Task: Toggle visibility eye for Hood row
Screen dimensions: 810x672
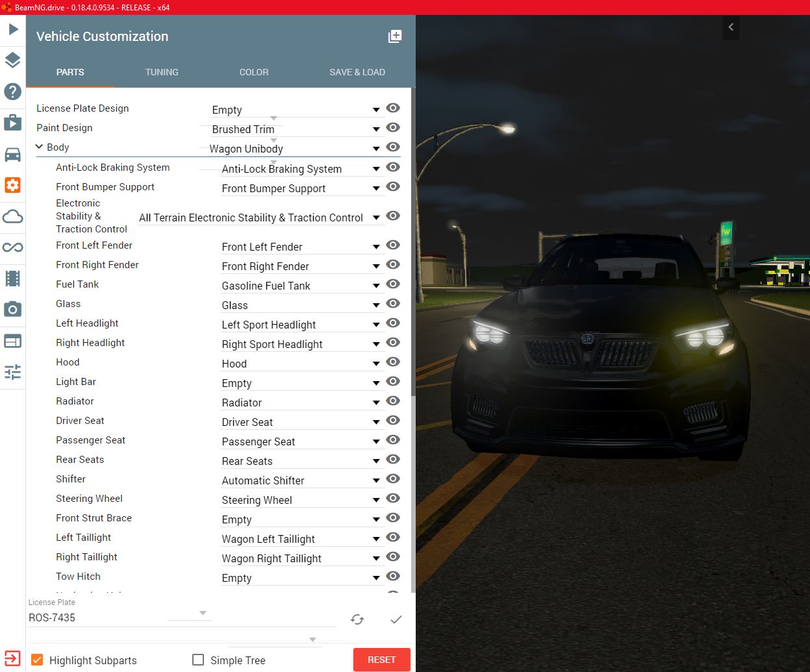Action: point(393,362)
